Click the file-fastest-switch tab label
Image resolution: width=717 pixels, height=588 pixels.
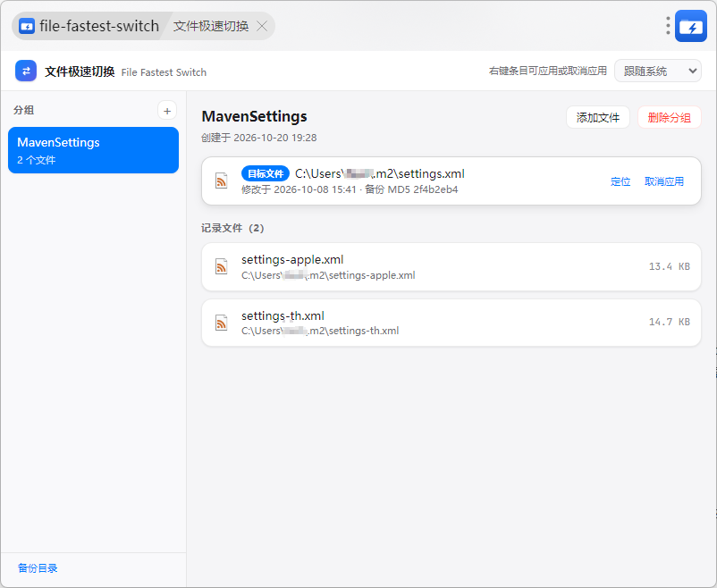(99, 26)
